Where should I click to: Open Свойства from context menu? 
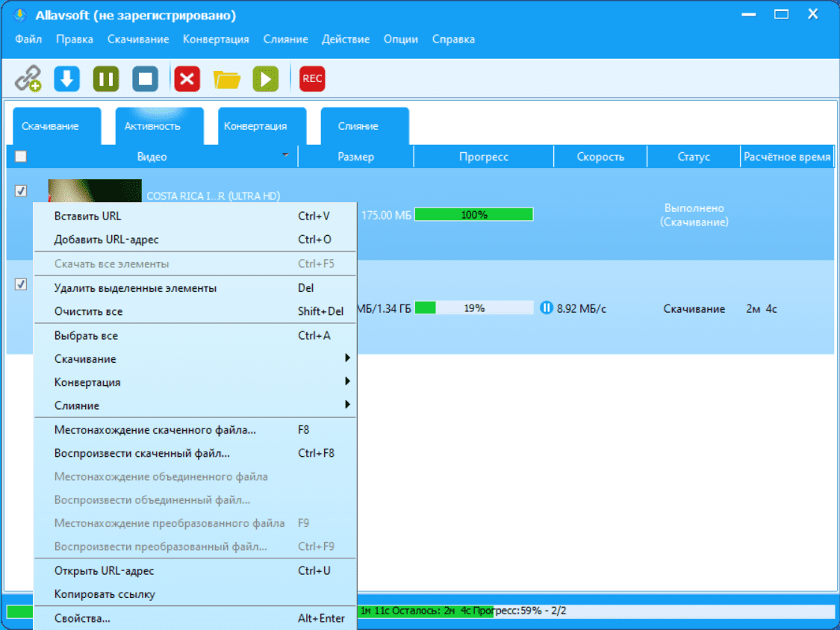point(195,618)
